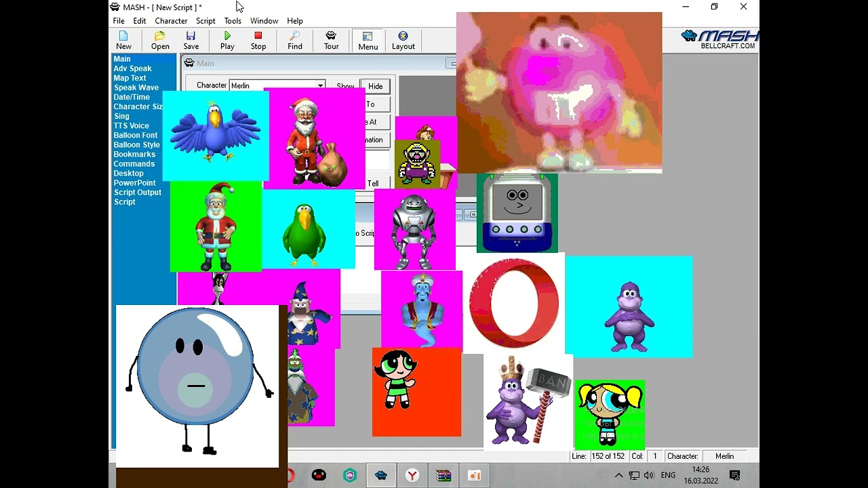Click the pink blurry M&M image
Screen dimensions: 868x488
click(559, 93)
